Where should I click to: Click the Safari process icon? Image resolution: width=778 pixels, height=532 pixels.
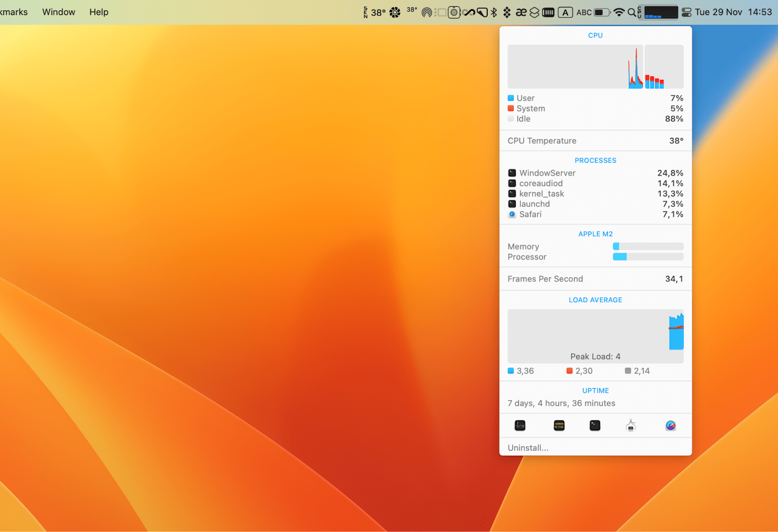pyautogui.click(x=512, y=214)
